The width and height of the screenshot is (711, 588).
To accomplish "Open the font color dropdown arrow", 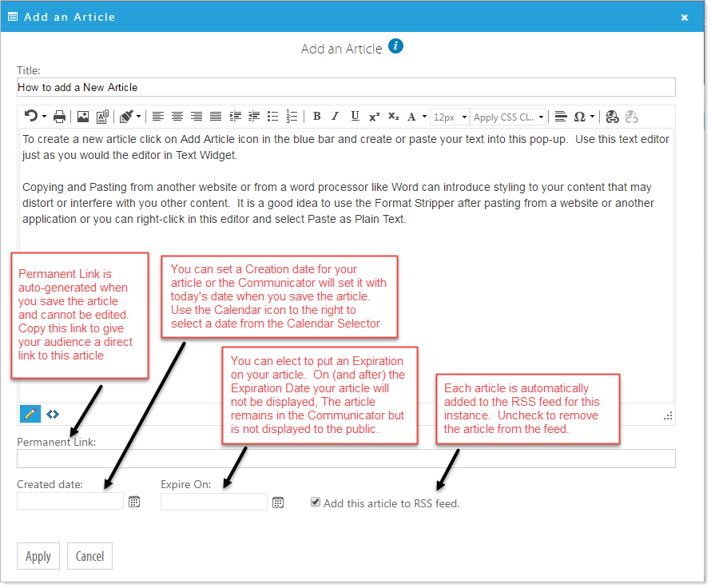I will pyautogui.click(x=424, y=117).
